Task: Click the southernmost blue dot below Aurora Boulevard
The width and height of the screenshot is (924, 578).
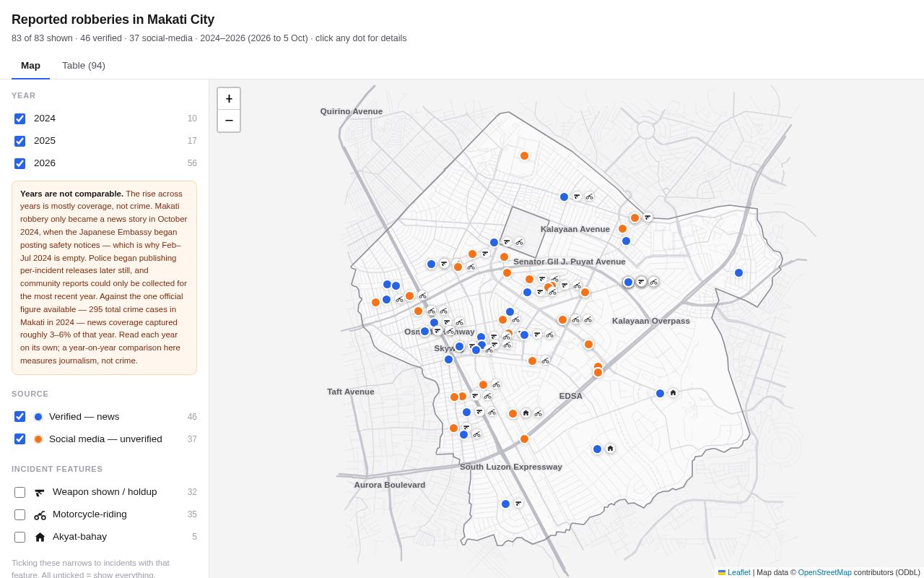Action: [505, 504]
